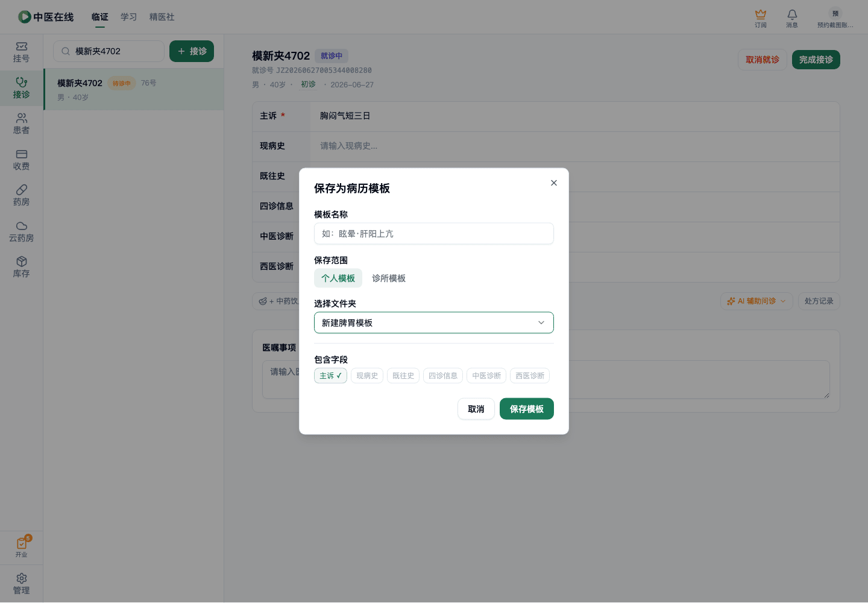Click the search magnifier icon

pos(66,51)
